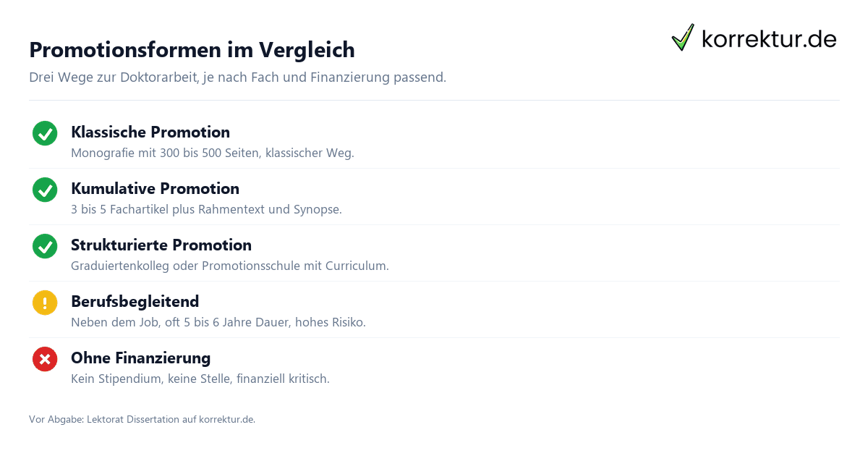
Task: Click the green checkmark beside Strukturierte Promotion
Action: (x=45, y=246)
